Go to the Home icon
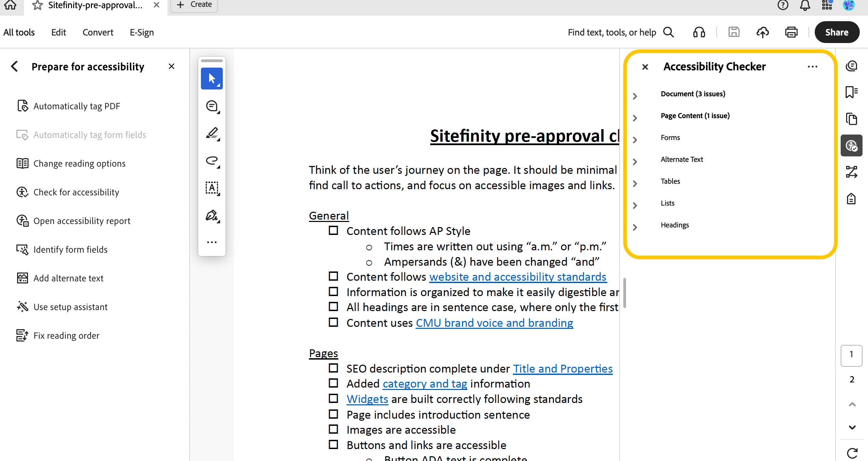The width and height of the screenshot is (868, 461). tap(10, 5)
